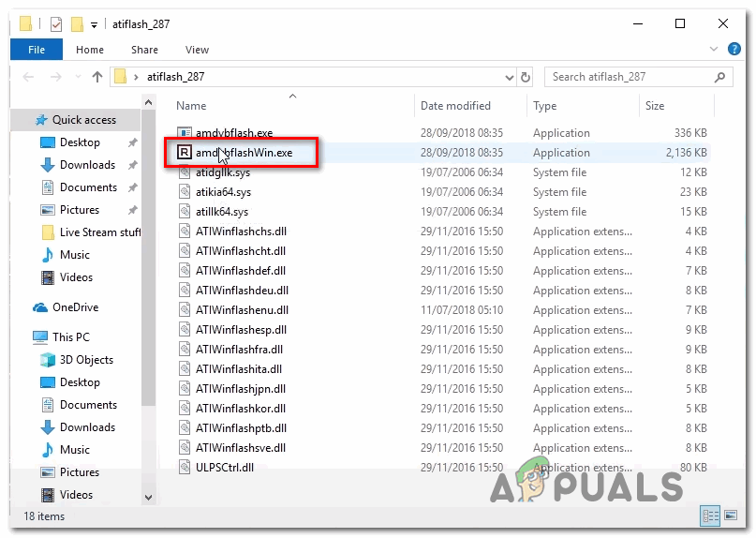The width and height of the screenshot is (756, 538).
Task: Expand the address bar history dropdown
Action: pos(509,77)
